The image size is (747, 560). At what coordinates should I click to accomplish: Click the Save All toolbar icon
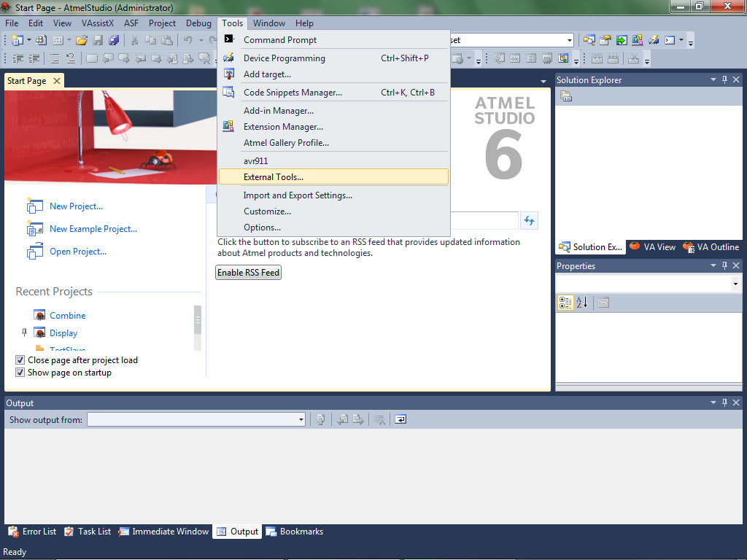point(114,41)
